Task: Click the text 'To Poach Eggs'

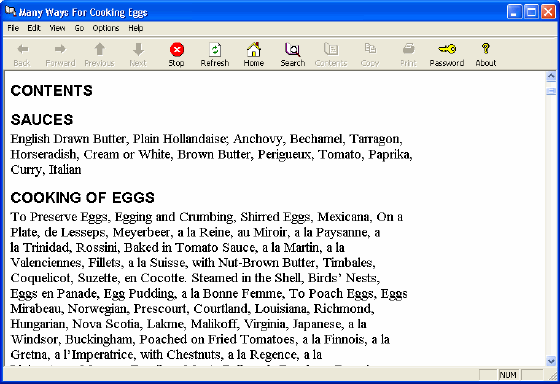Action: point(331,294)
